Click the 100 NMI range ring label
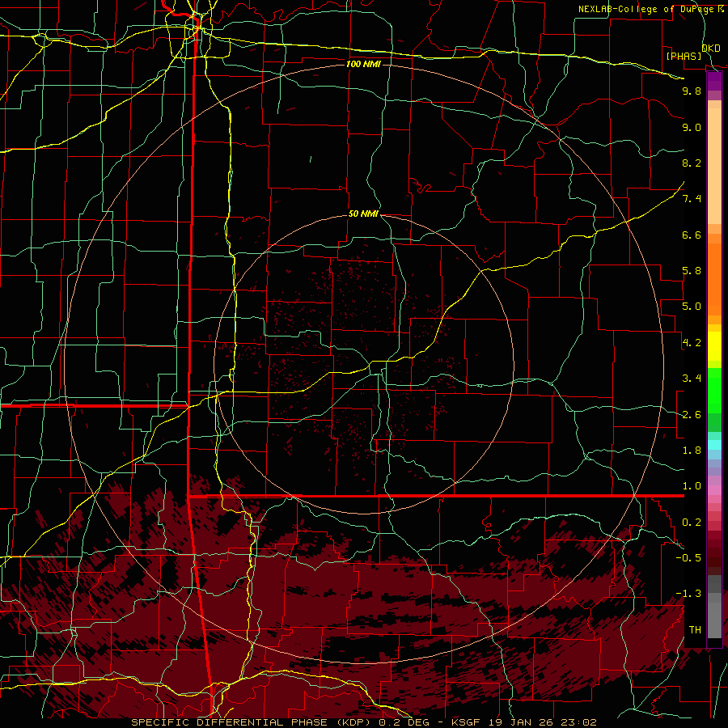This screenshot has width=728, height=728. coord(363,64)
